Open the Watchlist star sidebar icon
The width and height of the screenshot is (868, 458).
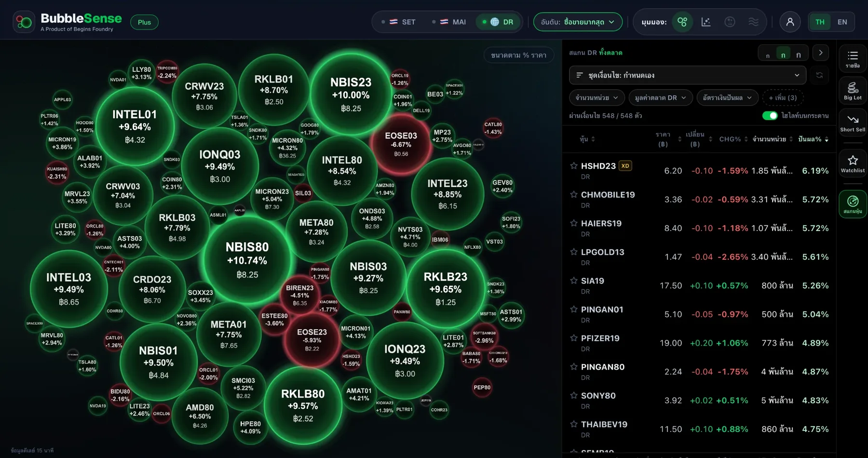click(853, 163)
